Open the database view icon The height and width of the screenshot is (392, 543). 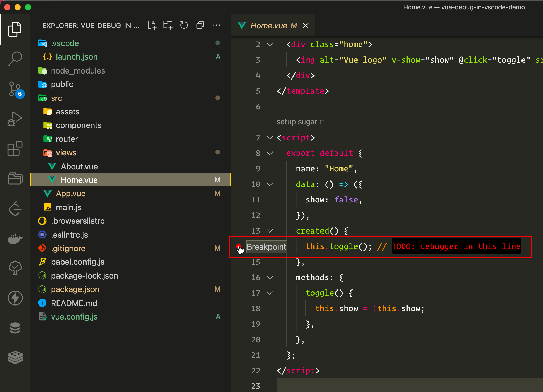[x=15, y=328]
